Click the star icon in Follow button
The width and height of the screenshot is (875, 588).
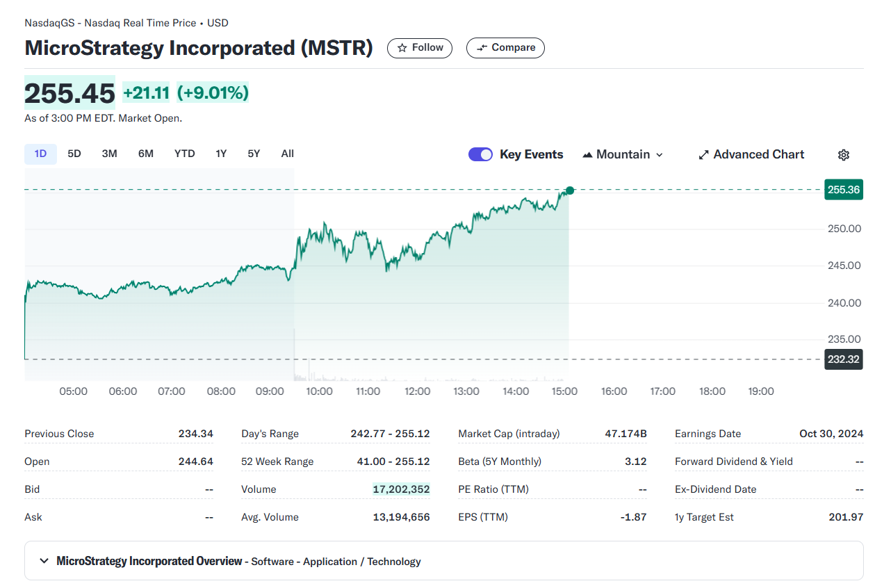coord(402,48)
